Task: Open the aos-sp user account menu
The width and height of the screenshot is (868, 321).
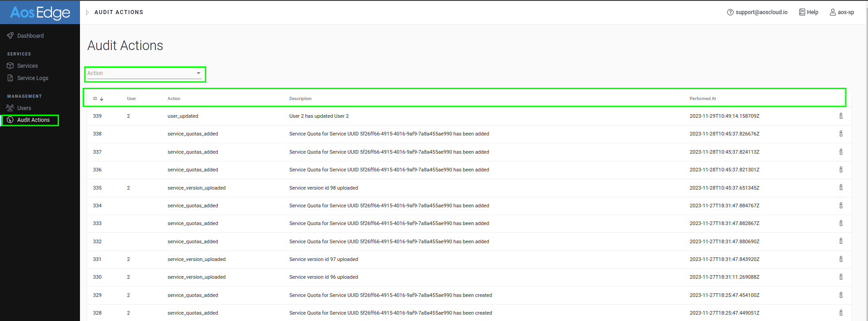Action: point(842,12)
